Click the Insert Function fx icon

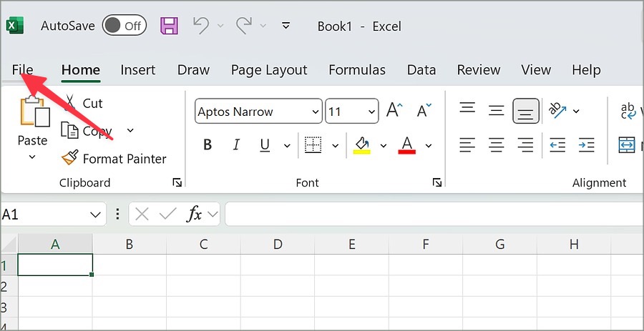click(x=194, y=214)
